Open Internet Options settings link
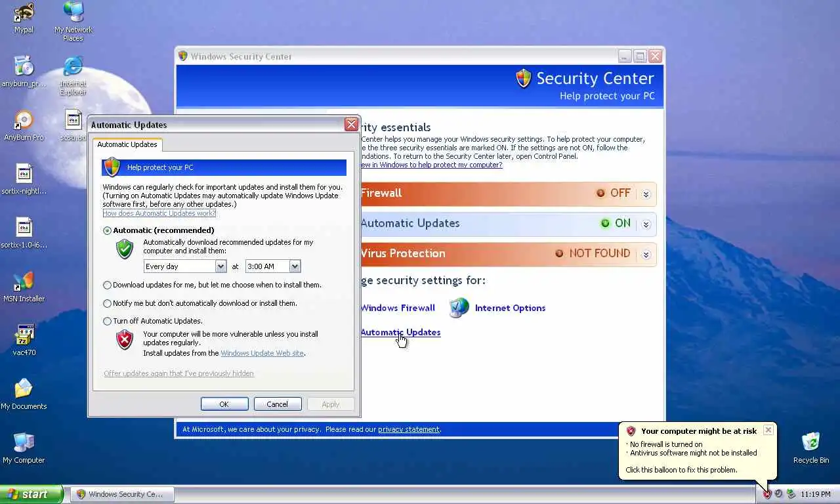Image resolution: width=840 pixels, height=504 pixels. pyautogui.click(x=510, y=308)
